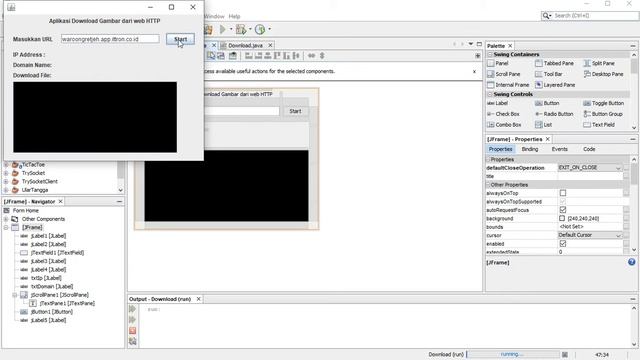The image size is (640, 360).
Task: Open the Run Project dropdown arrow
Action: click(231, 29)
